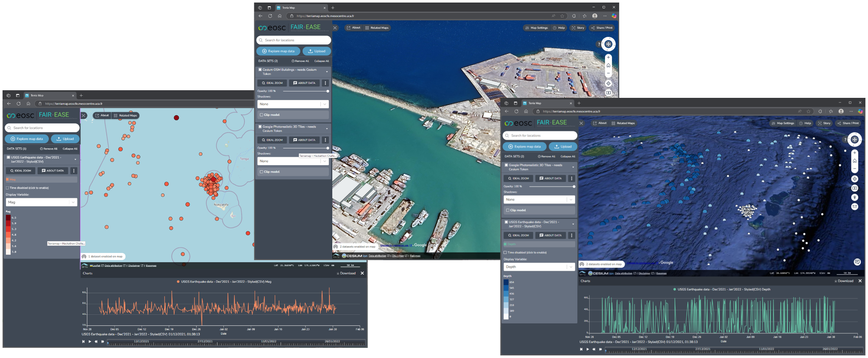The image size is (868, 358).
Task: Click Explore map data in leftmost window
Action: (x=27, y=139)
